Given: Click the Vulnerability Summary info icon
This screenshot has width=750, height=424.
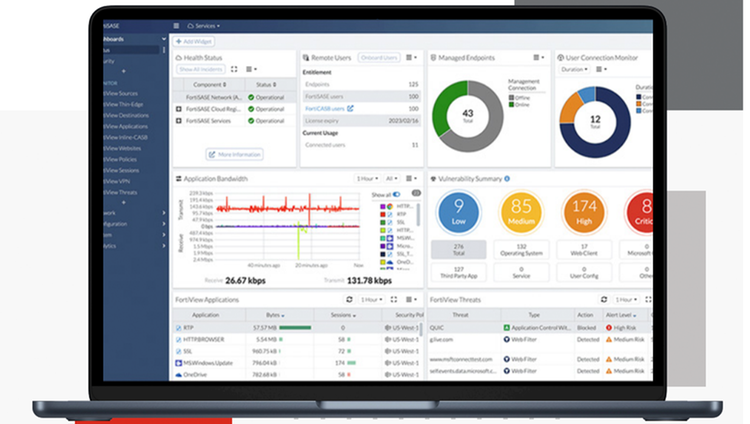Looking at the screenshot, I should [x=507, y=179].
